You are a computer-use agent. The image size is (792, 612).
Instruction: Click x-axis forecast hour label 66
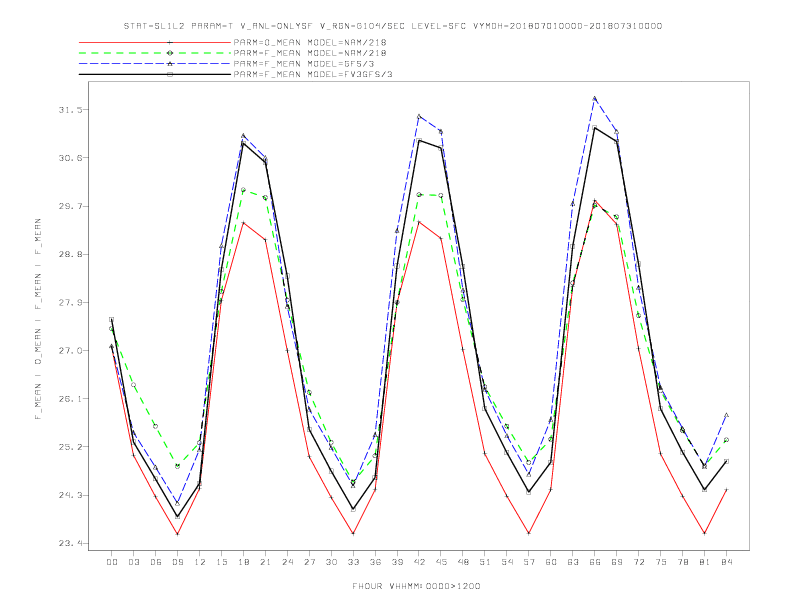click(x=595, y=562)
